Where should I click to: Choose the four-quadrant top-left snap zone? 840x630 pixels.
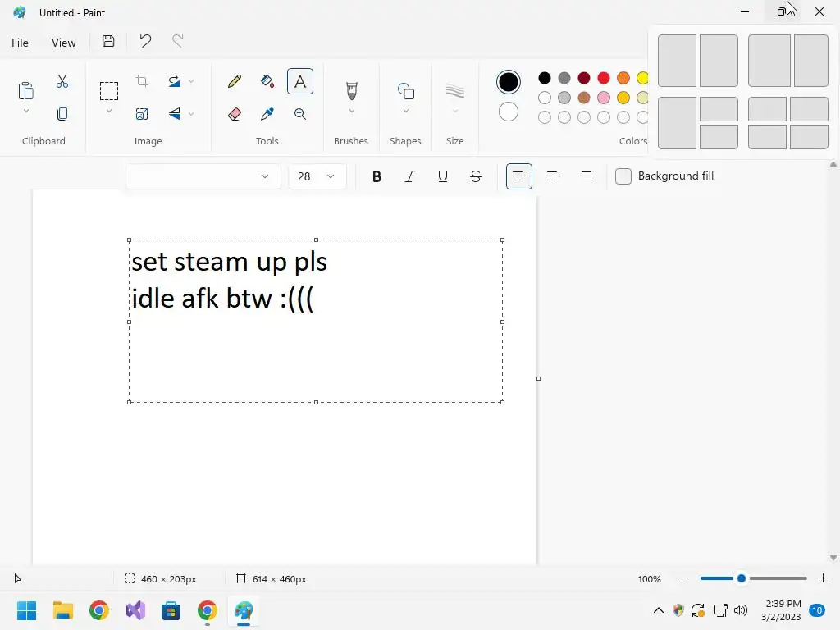(x=767, y=109)
